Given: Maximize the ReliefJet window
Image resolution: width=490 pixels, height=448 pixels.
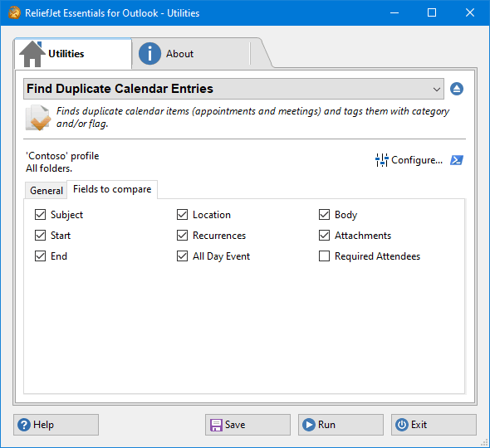Looking at the screenshot, I should click(432, 12).
